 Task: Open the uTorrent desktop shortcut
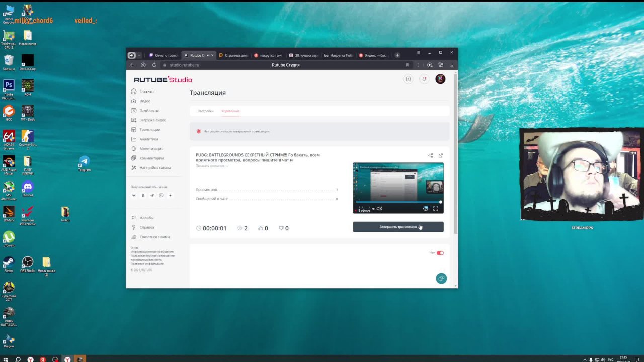click(9, 239)
